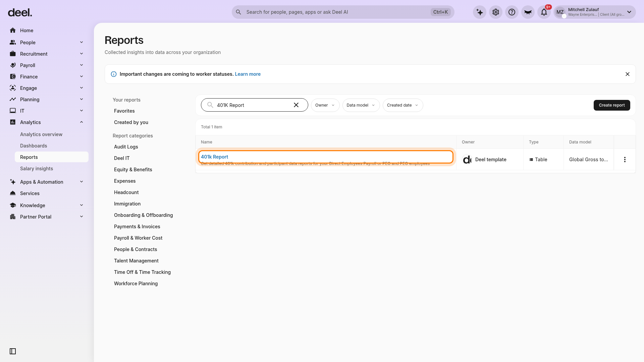Select the Audit Logs category
The image size is (644, 362).
coord(126,147)
